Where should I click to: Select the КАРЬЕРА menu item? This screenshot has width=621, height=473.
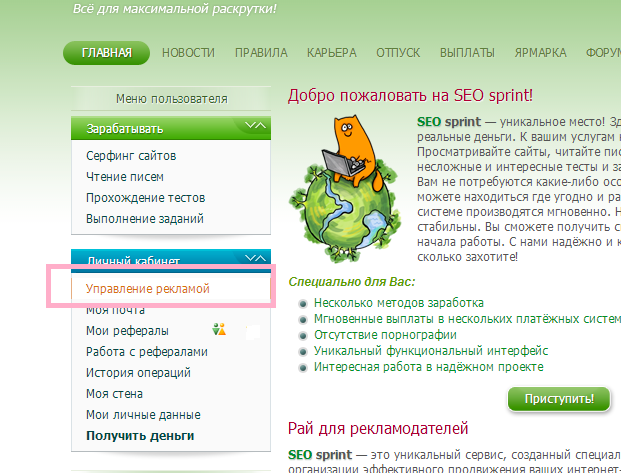(331, 53)
